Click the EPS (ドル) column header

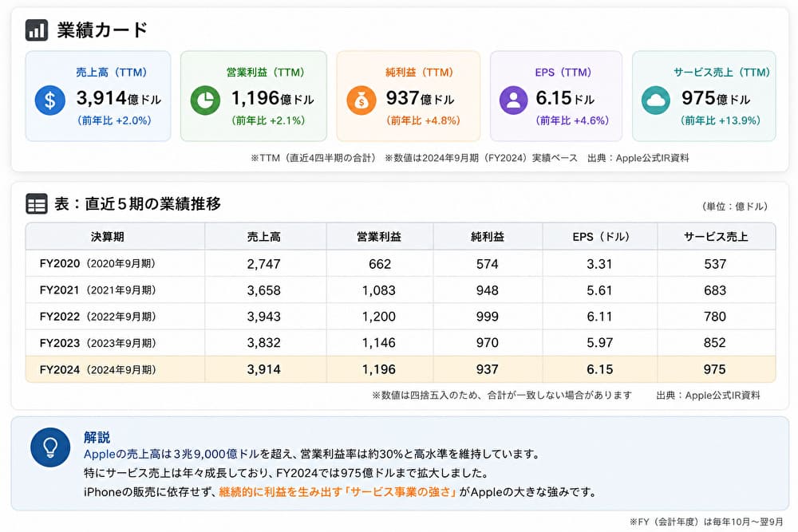[x=602, y=237]
